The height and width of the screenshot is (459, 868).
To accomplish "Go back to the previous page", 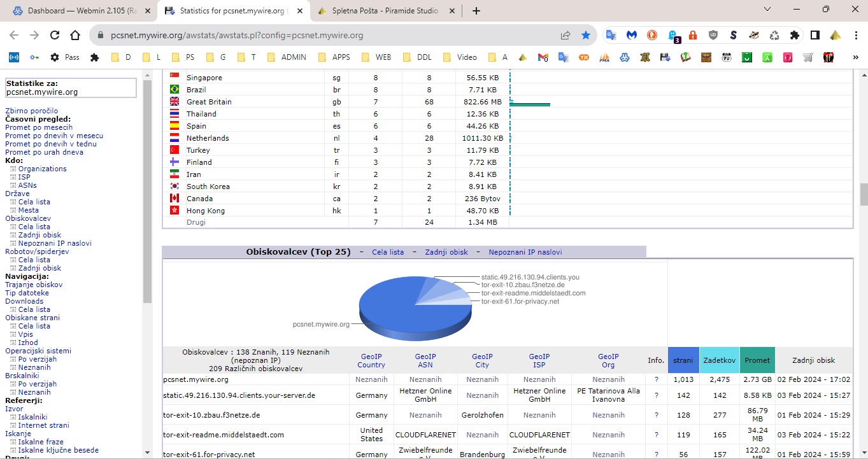I will [x=14, y=36].
